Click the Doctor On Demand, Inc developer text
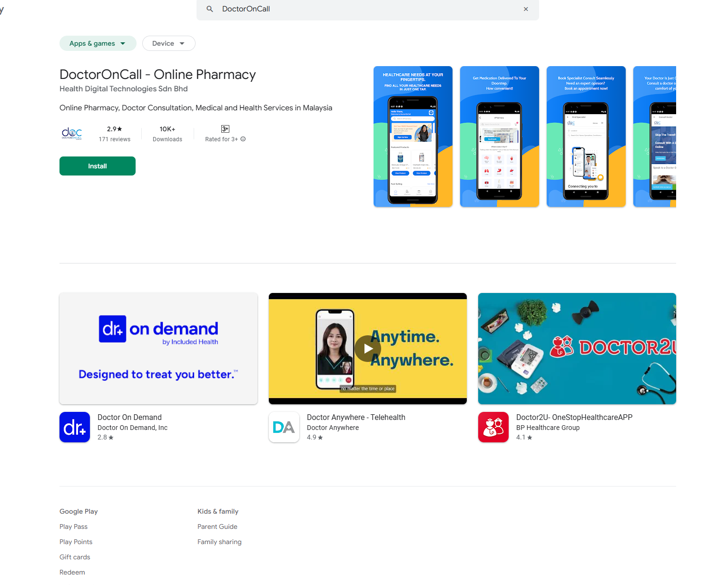 [x=132, y=428]
